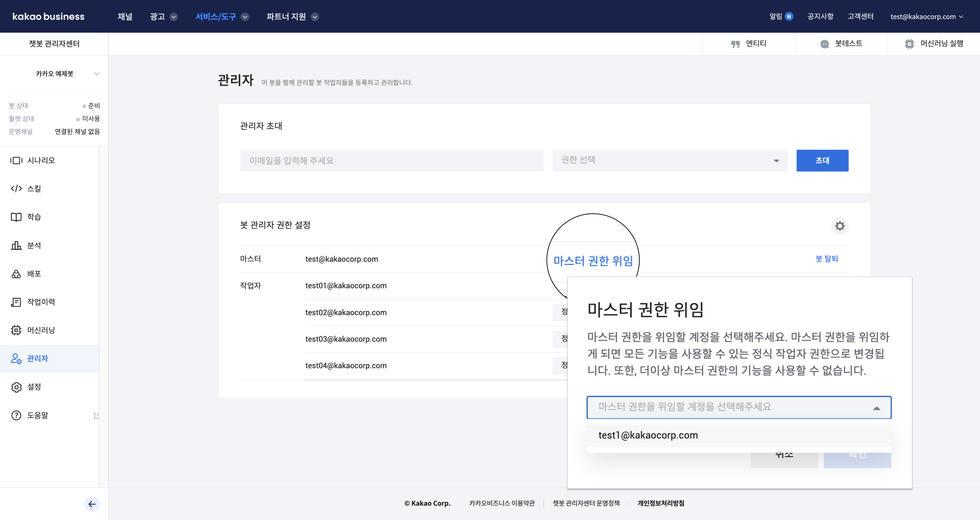Image resolution: width=980 pixels, height=520 pixels.
Task: Open the 분석 chart icon
Action: point(16,245)
